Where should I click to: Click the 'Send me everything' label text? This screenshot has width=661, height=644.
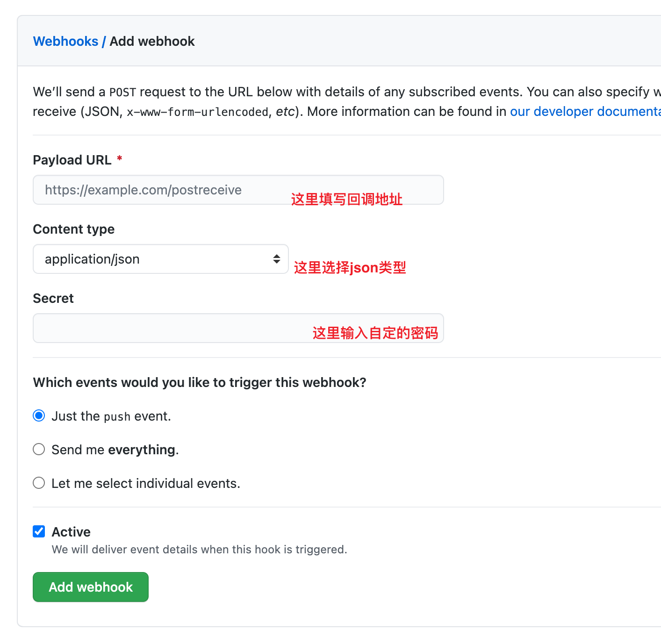tap(115, 450)
